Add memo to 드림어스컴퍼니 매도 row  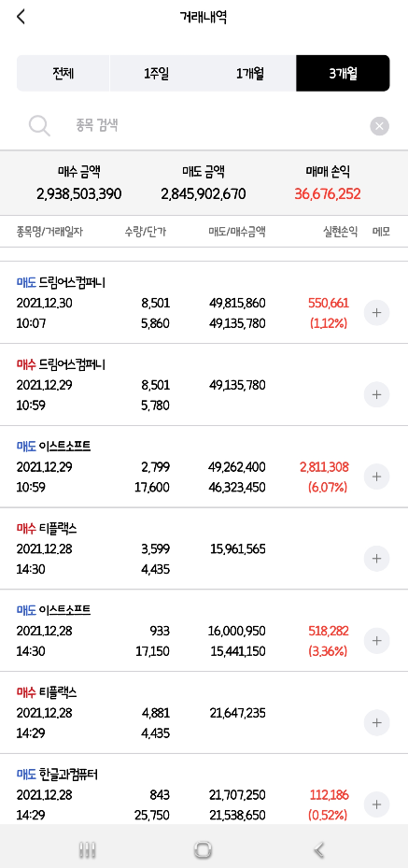click(376, 313)
